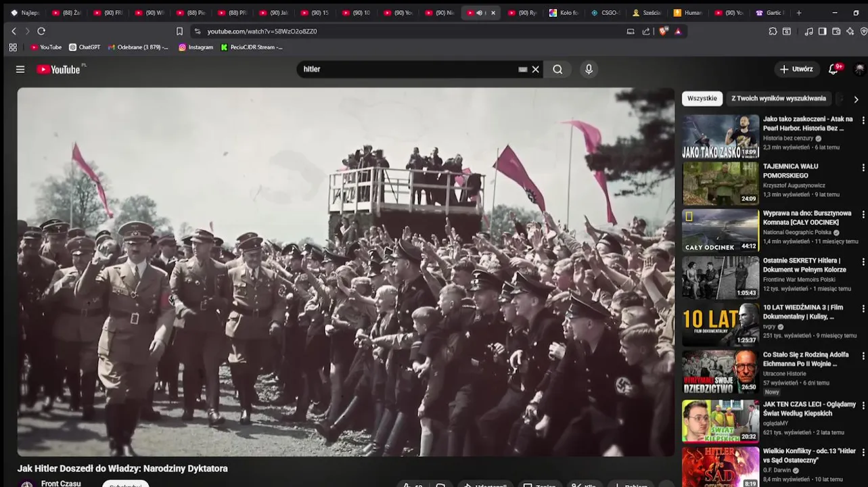View site information next to URL
Image resolution: width=868 pixels, height=487 pixels.
click(198, 31)
